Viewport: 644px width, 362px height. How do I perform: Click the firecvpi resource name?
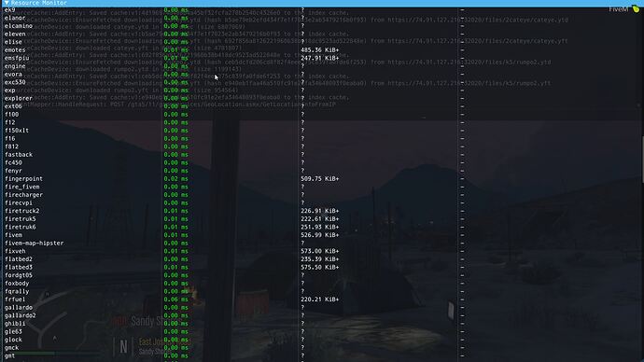[x=19, y=202]
